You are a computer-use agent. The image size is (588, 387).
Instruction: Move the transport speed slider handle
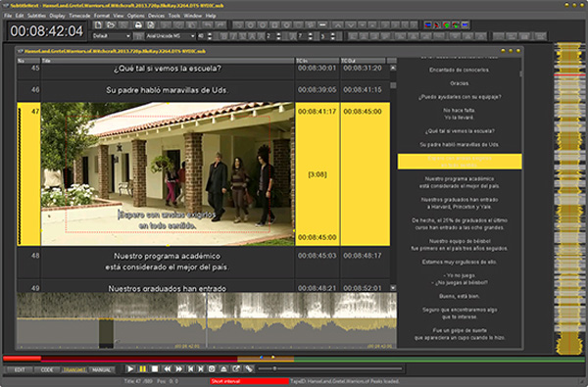coord(274,369)
